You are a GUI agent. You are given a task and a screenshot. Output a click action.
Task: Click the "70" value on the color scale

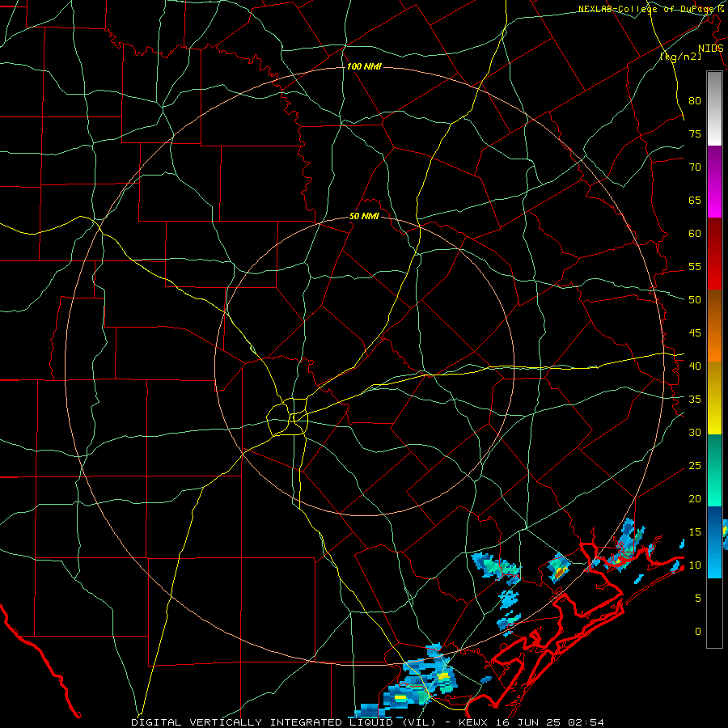click(x=695, y=167)
